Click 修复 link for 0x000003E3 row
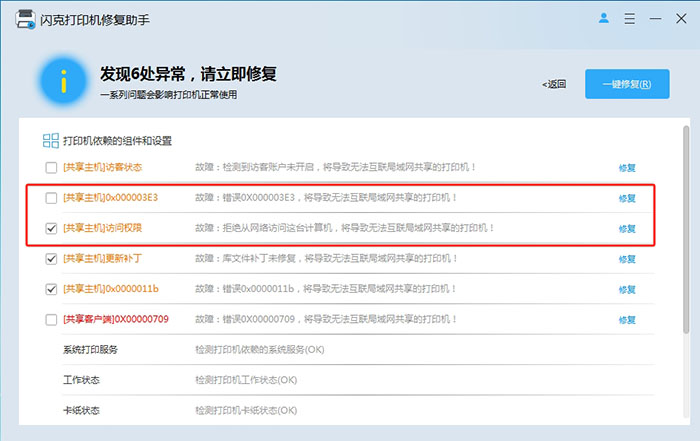Viewport: 700px width, 441px height. 627,198
